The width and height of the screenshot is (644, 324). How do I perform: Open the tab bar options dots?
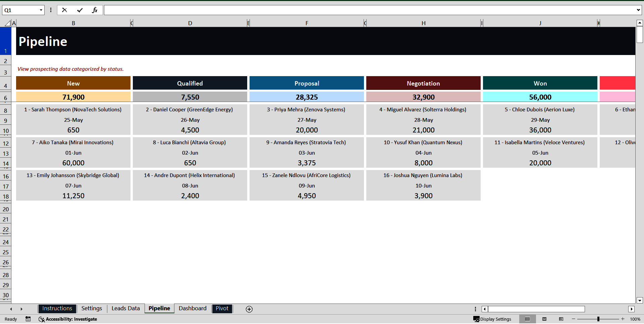click(475, 309)
